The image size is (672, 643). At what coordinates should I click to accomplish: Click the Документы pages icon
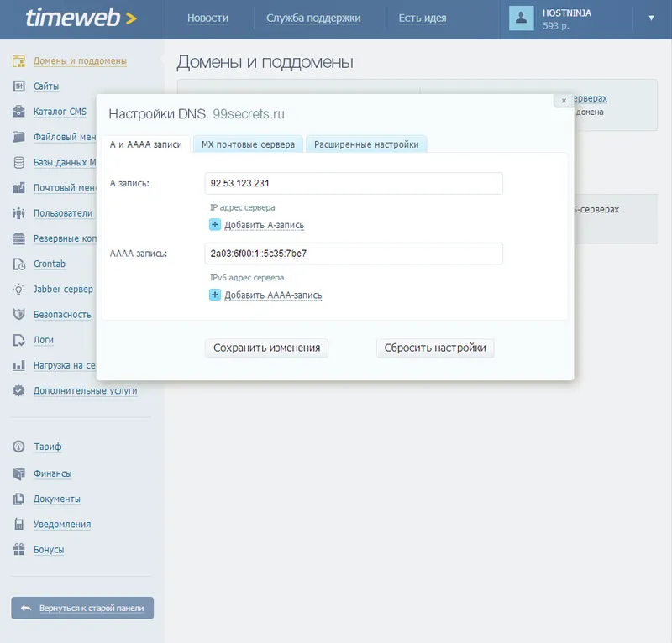[x=18, y=499]
